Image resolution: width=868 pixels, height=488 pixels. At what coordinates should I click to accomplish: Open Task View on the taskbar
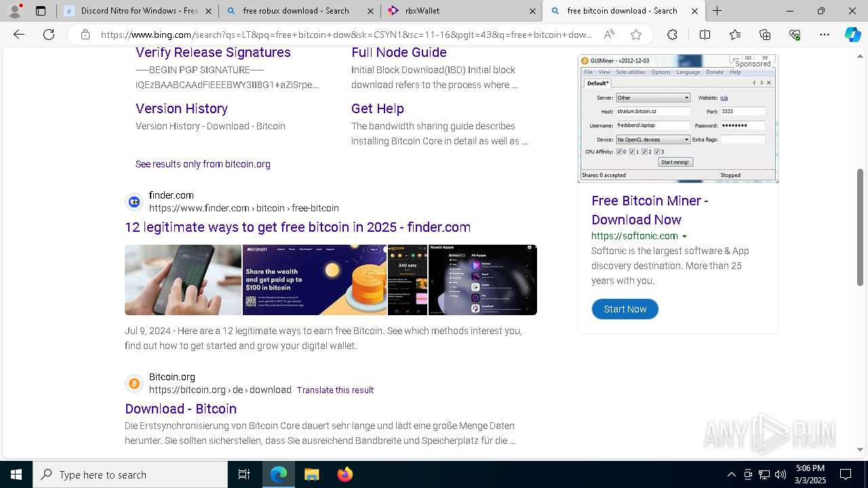(244, 474)
